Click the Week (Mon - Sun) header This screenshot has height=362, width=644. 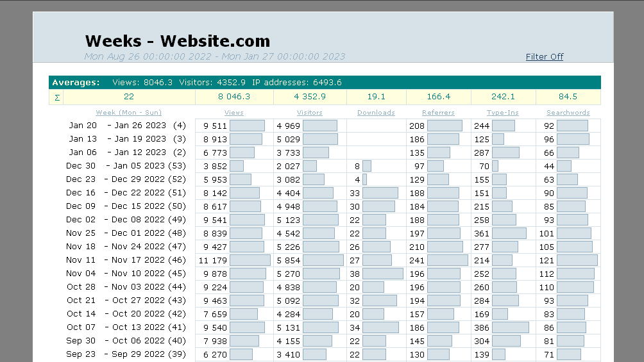pos(128,113)
